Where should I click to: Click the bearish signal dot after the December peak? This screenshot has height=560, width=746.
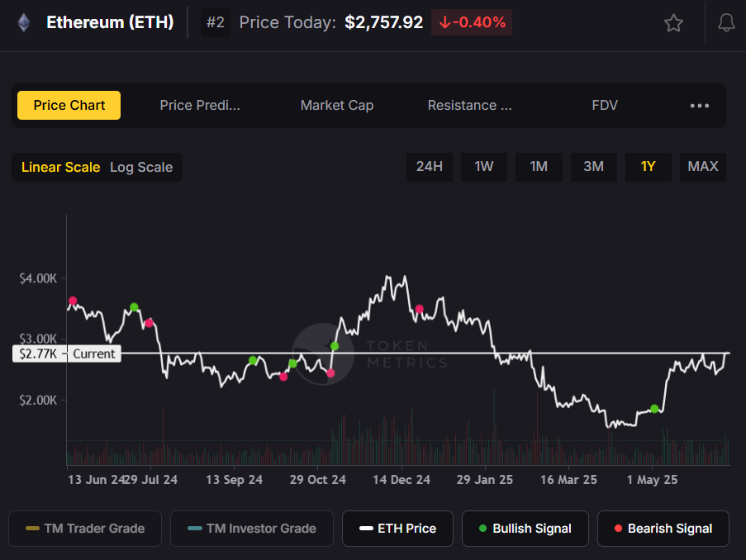point(419,309)
